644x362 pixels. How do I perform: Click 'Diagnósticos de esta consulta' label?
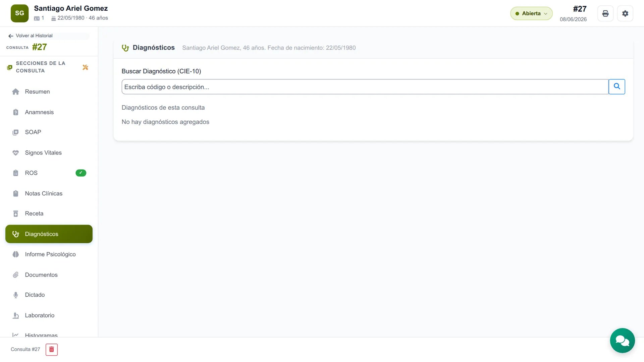[x=163, y=108]
